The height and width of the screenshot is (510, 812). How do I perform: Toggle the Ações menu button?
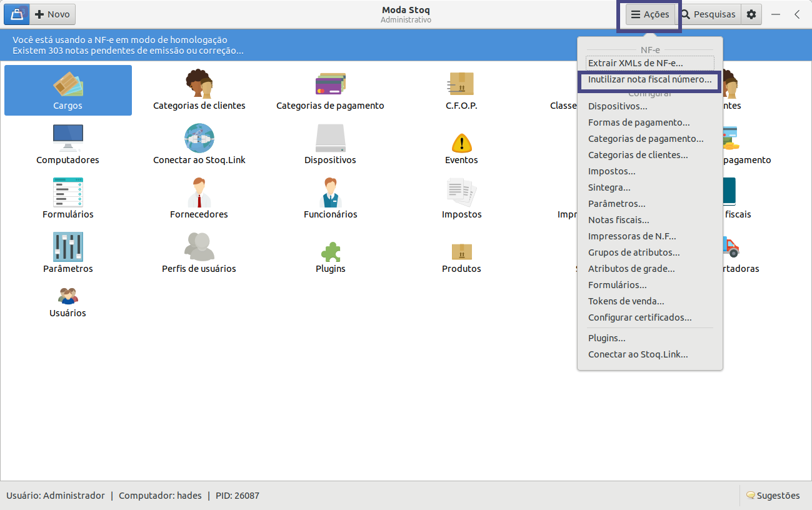tap(650, 14)
